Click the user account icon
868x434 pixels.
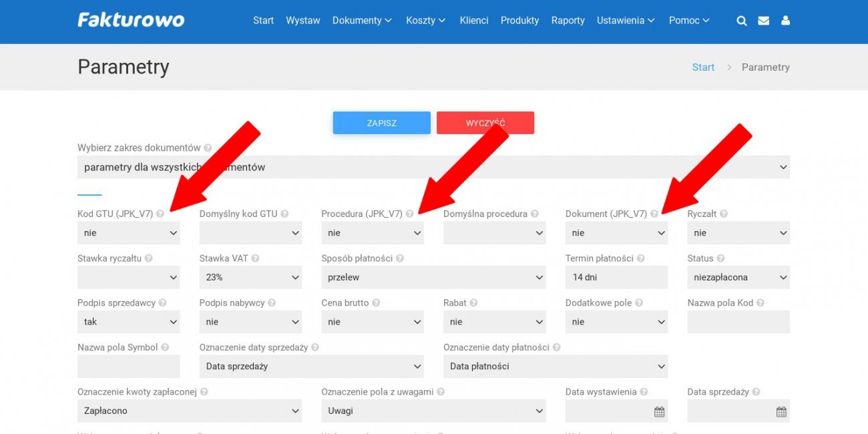click(785, 21)
